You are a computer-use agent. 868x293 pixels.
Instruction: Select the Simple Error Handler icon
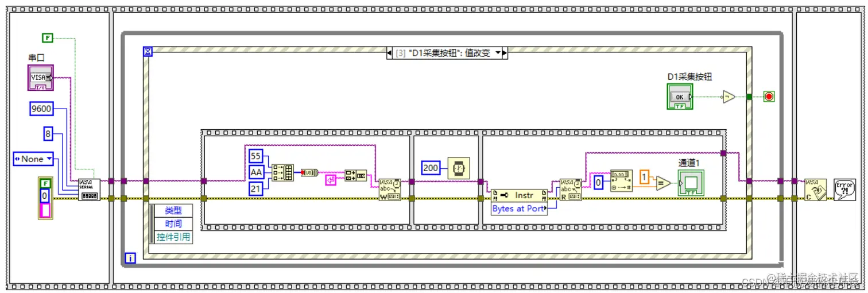coord(844,190)
